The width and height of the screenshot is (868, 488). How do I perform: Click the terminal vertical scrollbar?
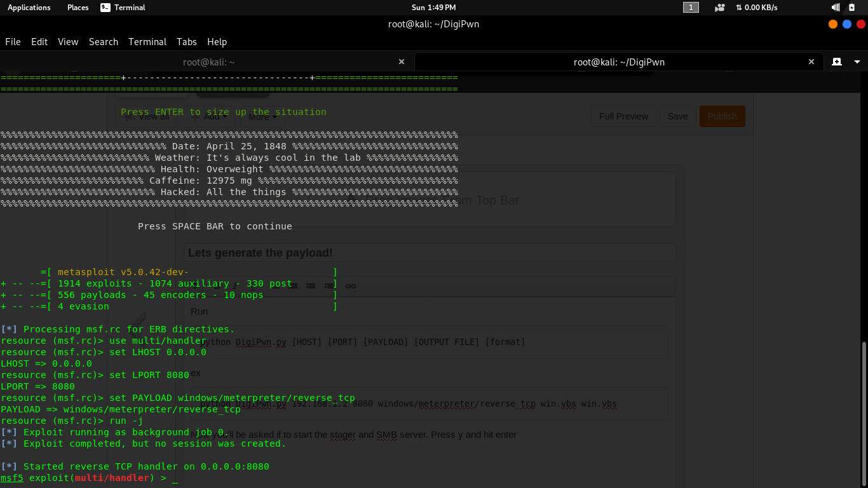coord(864,414)
